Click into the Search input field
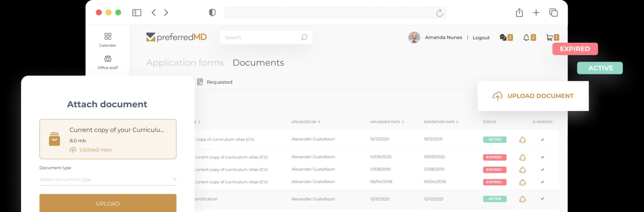This screenshot has width=644, height=212. 261,37
